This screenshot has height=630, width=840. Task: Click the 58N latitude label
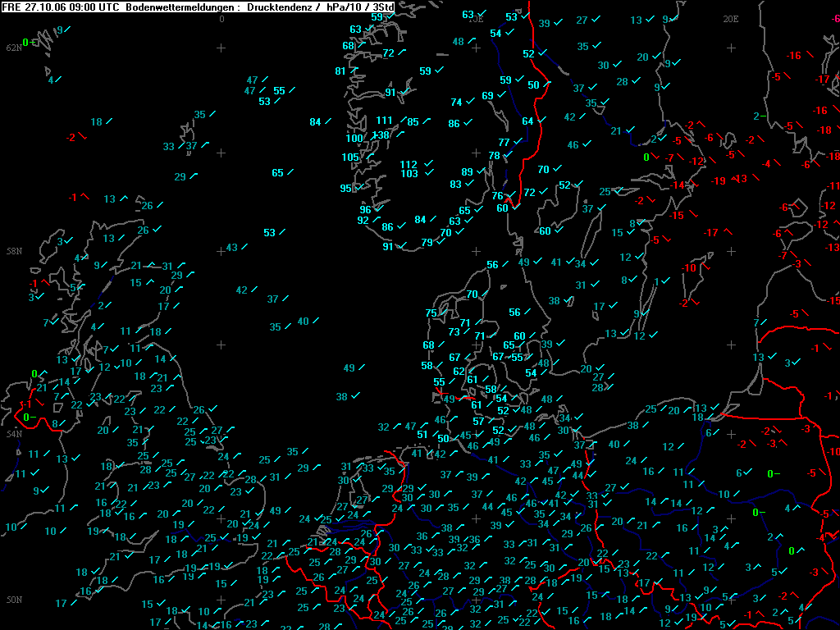pos(14,251)
